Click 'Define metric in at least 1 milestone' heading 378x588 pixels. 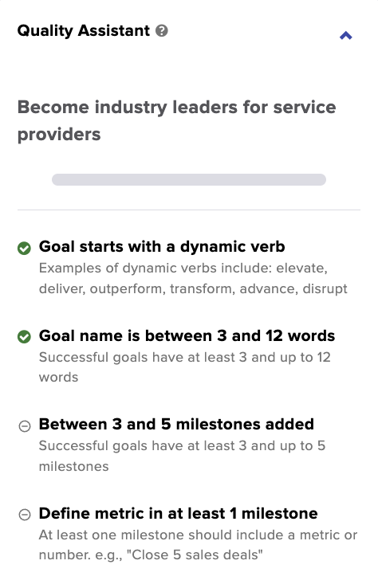point(179,513)
